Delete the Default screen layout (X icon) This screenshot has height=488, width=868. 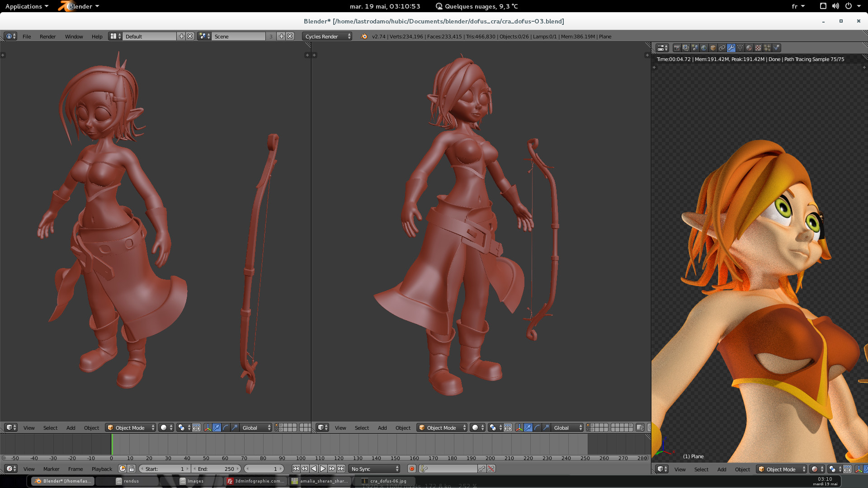[190, 36]
